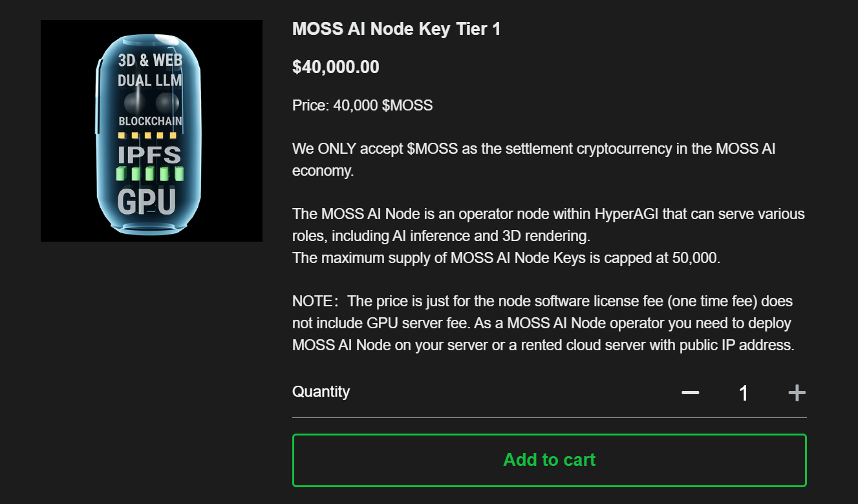Click the MOSS AI Node Key Tier 1 title

click(x=396, y=29)
